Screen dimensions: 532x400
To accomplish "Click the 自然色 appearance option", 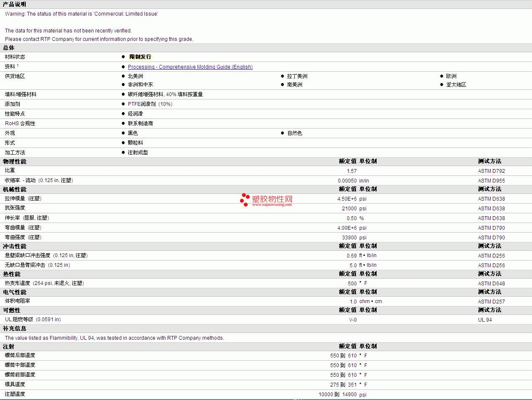I will pos(294,133).
